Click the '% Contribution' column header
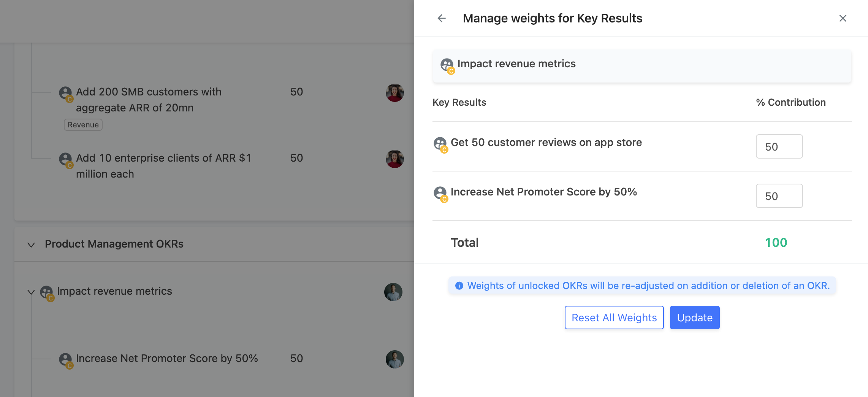 pos(791,102)
